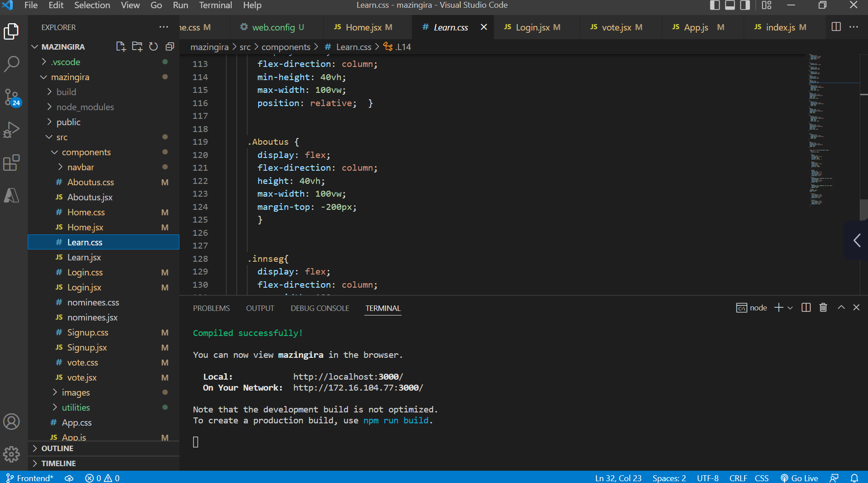
Task: Split the terminal panel
Action: coord(806,308)
